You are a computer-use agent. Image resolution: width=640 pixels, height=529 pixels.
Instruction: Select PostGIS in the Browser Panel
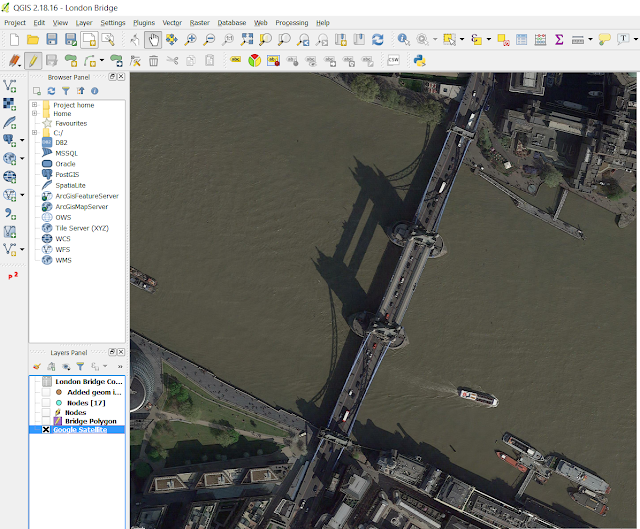click(x=67, y=174)
